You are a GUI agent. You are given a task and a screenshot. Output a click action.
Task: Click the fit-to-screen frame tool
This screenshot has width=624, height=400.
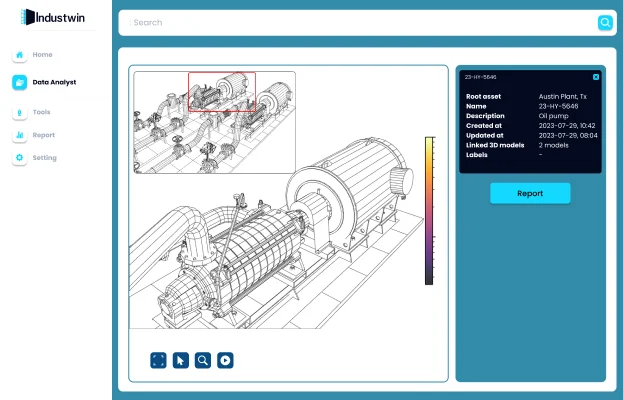tap(158, 360)
